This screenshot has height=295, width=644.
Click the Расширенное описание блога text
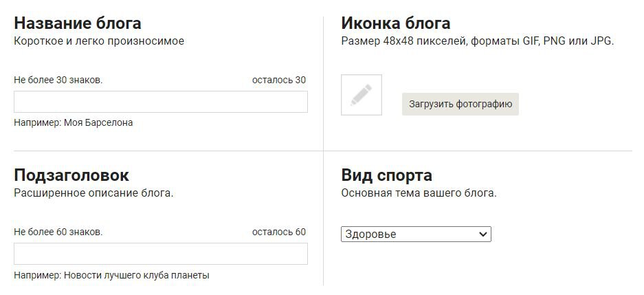coord(93,193)
